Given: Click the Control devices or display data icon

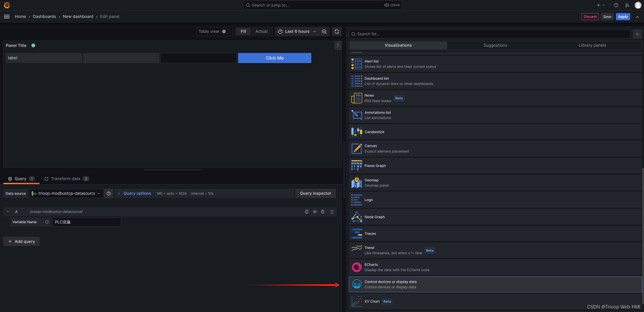Looking at the screenshot, I should click(356, 285).
